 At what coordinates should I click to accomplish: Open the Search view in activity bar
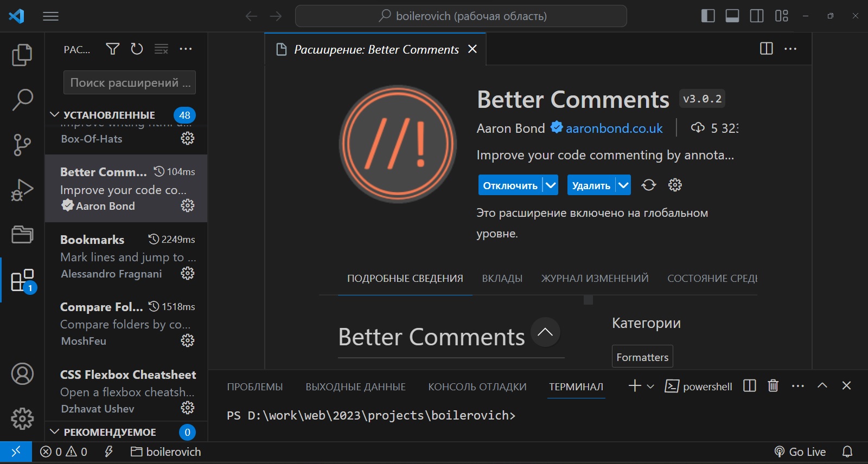(22, 100)
